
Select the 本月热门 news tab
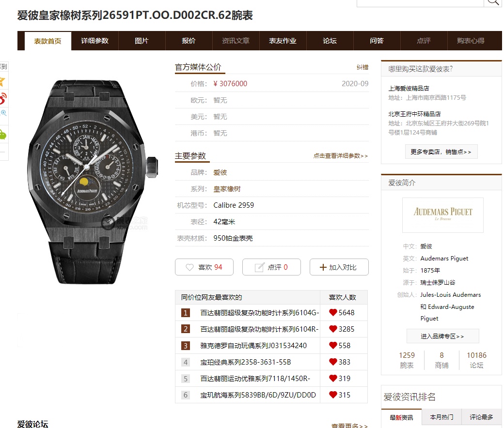(441, 417)
